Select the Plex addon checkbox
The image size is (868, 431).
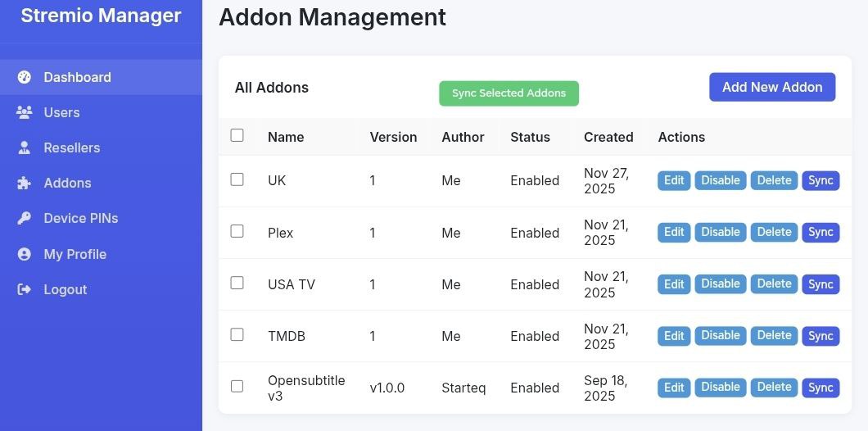[237, 231]
